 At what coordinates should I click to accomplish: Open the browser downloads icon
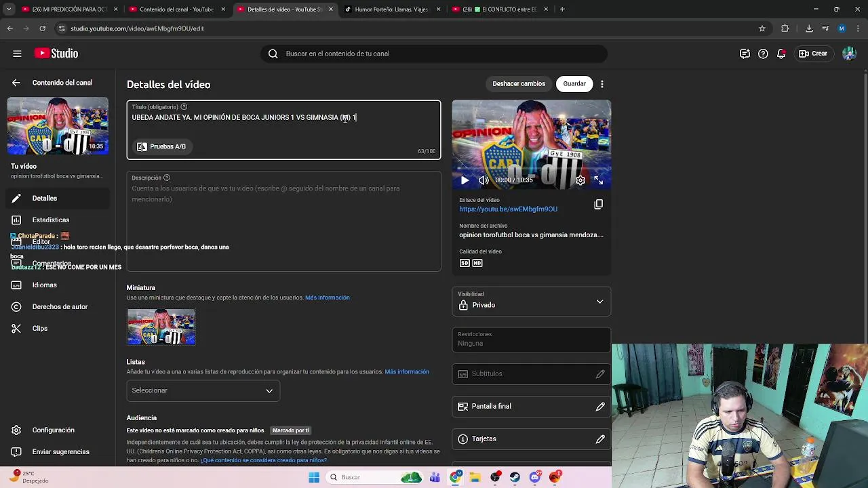point(809,28)
